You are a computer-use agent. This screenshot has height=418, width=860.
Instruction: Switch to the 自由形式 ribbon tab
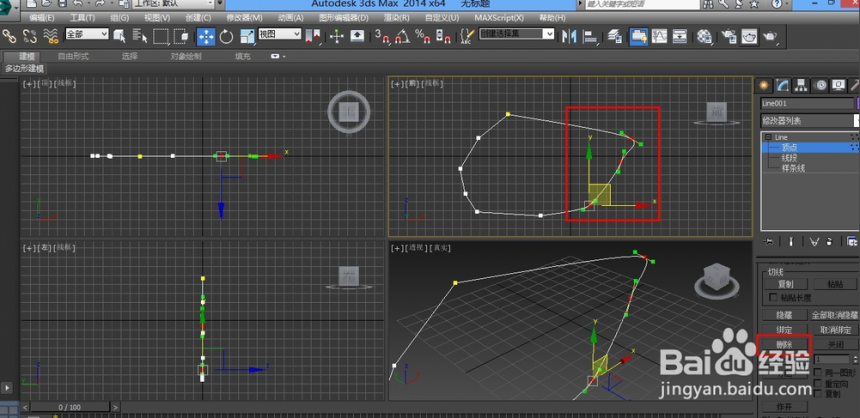(73, 57)
